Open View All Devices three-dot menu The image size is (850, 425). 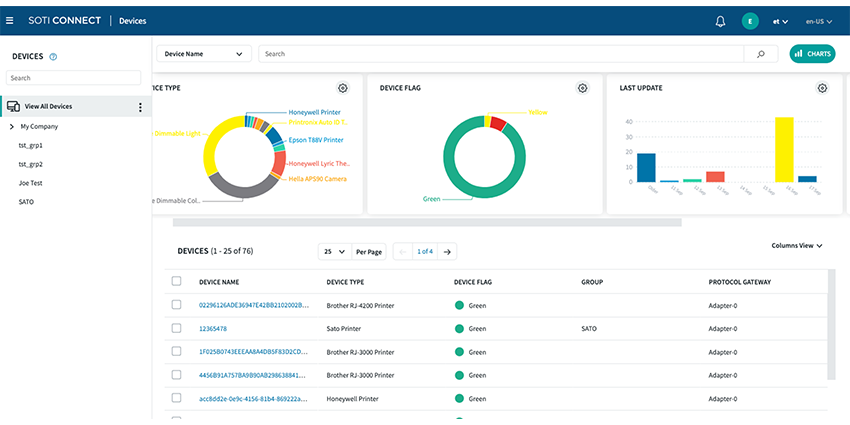140,107
